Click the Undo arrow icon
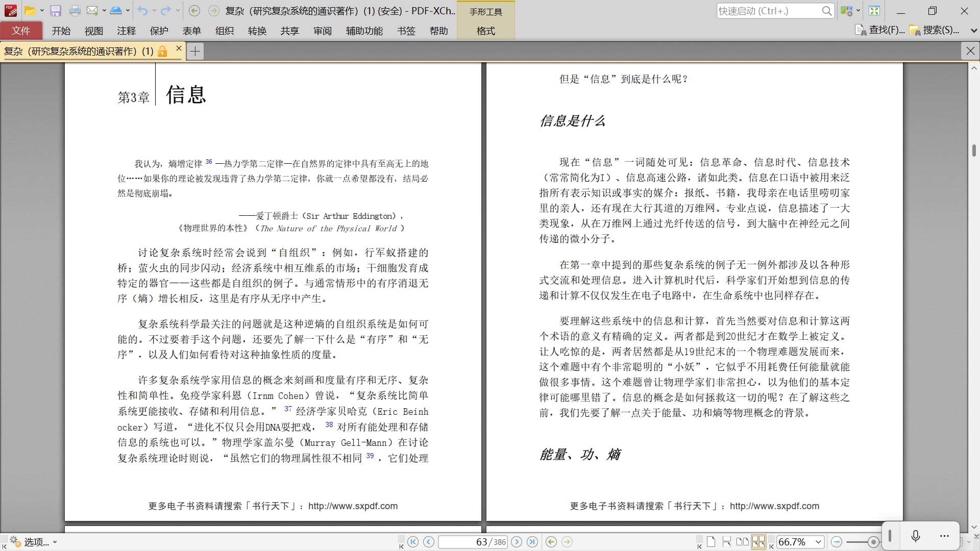The height and width of the screenshot is (551, 980). coord(143,11)
